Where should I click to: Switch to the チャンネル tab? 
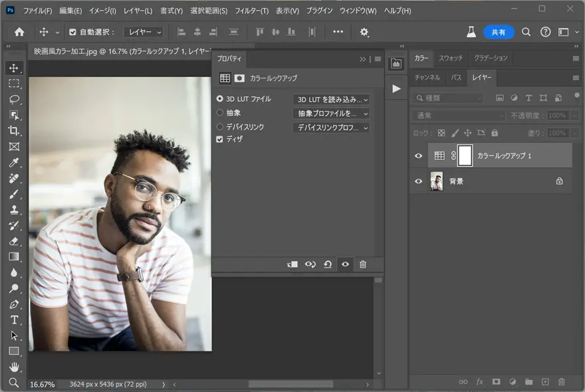click(x=427, y=78)
